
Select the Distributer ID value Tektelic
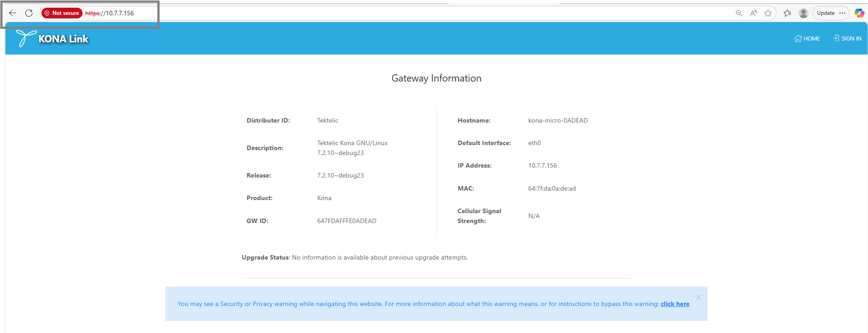tap(328, 120)
